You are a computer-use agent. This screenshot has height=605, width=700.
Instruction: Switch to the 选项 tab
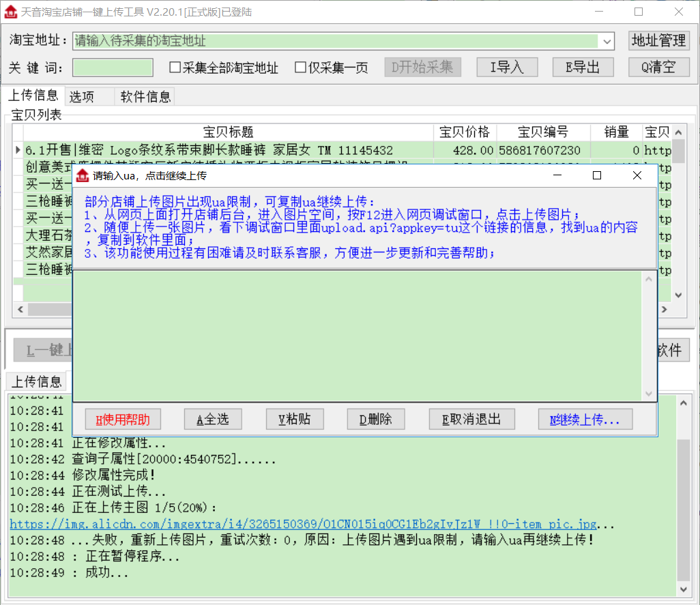82,97
